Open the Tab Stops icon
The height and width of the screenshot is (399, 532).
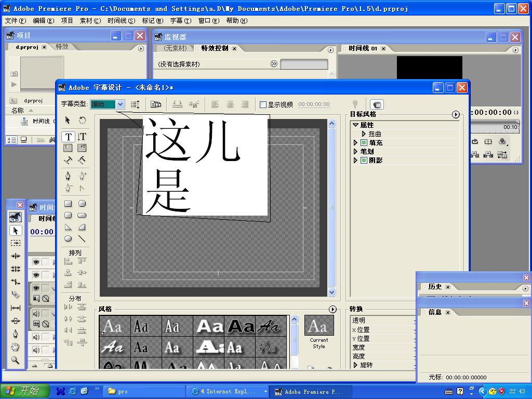coord(177,104)
